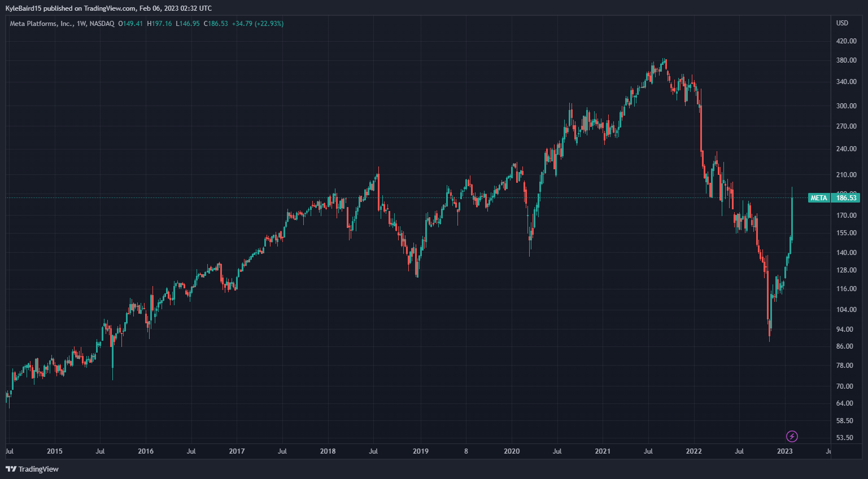Select 2019 on the time axis

pyautogui.click(x=421, y=451)
